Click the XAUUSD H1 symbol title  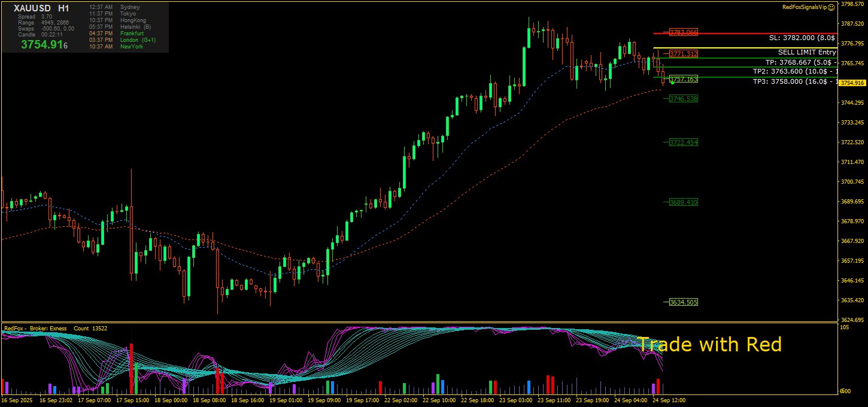pos(41,8)
